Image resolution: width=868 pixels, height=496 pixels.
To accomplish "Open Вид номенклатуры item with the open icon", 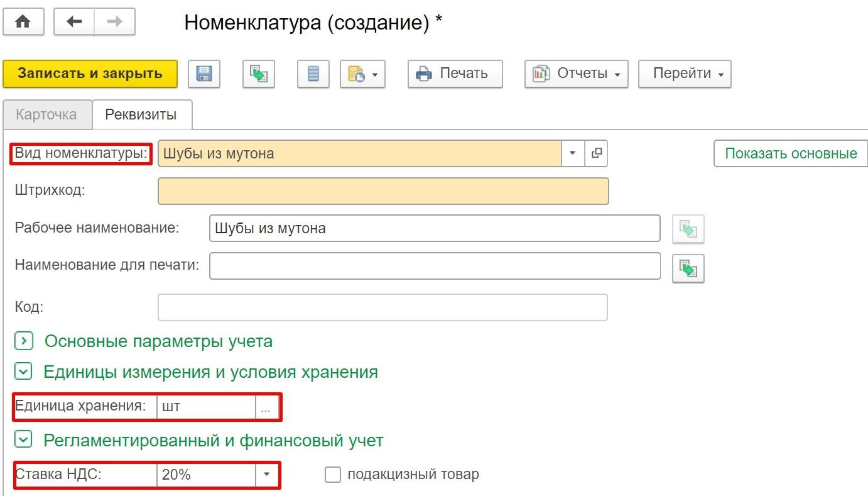I will 596,153.
